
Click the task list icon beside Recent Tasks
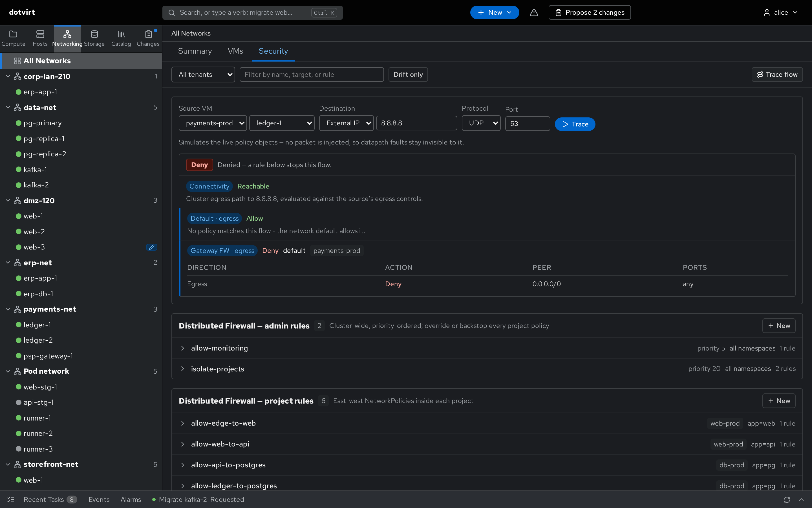click(x=11, y=500)
